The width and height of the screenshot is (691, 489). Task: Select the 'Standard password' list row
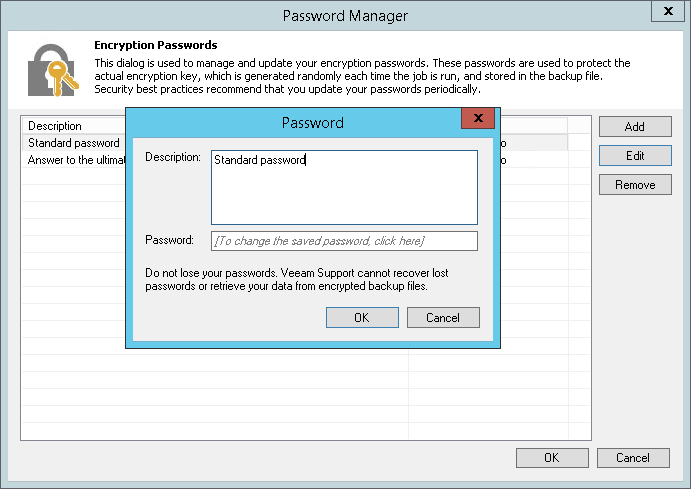click(x=74, y=143)
